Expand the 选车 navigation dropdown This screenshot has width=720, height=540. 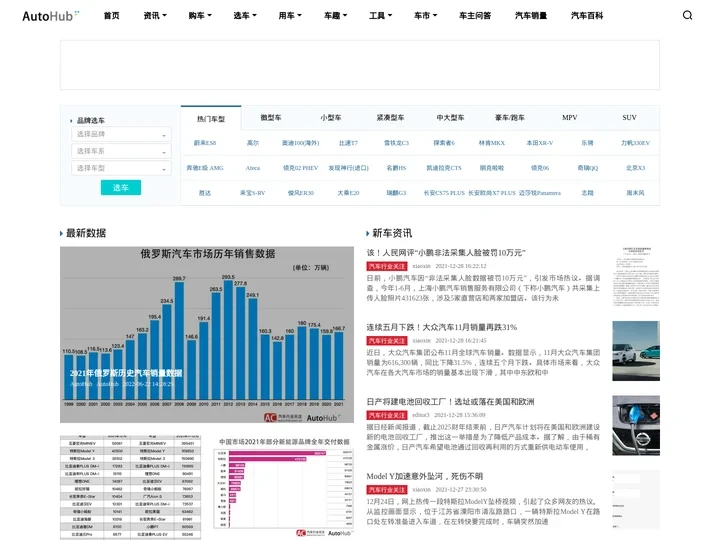tap(245, 16)
